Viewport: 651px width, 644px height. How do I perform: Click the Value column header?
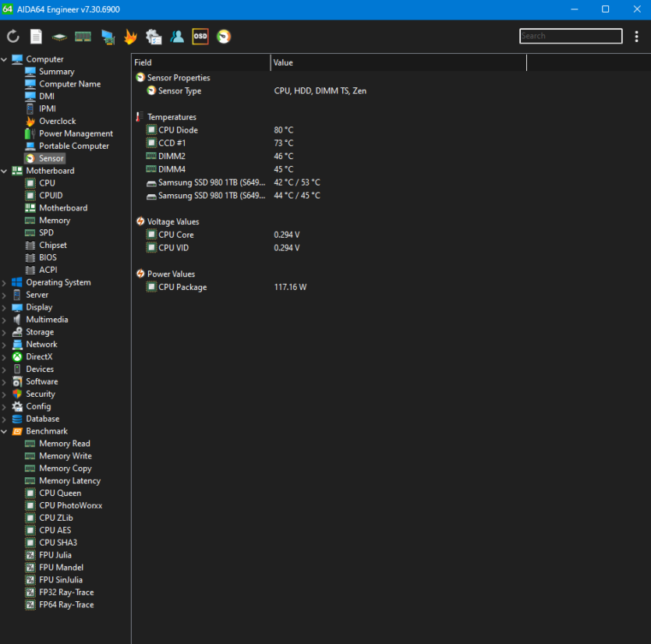pyautogui.click(x=398, y=62)
